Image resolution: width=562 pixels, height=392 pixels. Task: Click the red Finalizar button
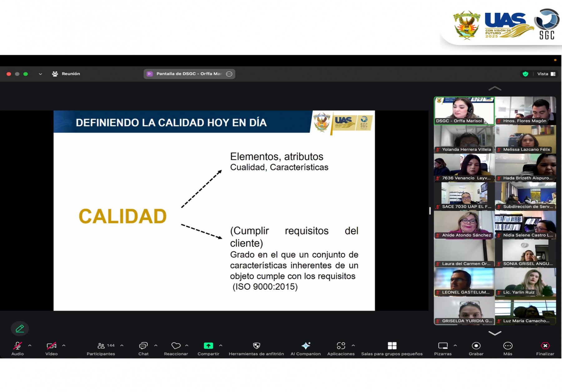[x=545, y=346]
